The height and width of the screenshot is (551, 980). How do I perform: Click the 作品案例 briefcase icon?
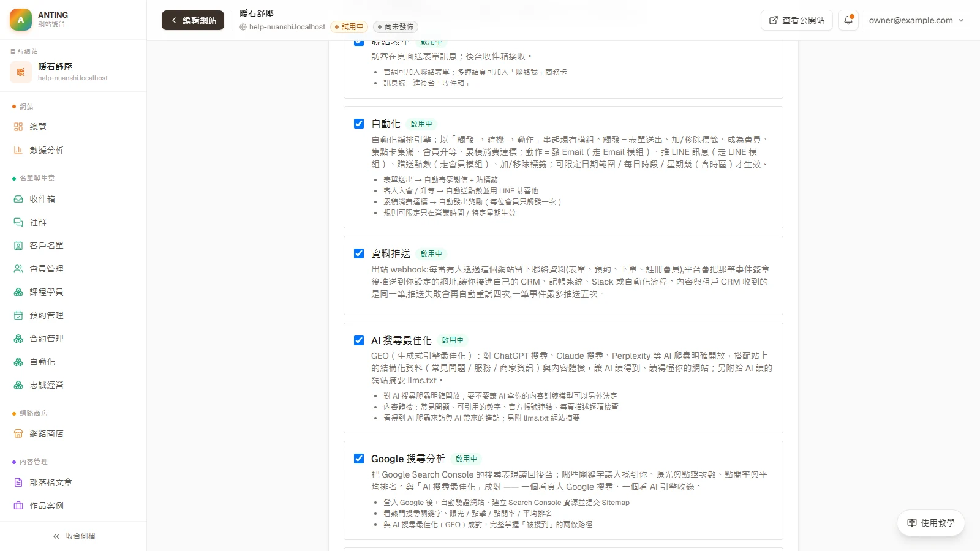18,506
